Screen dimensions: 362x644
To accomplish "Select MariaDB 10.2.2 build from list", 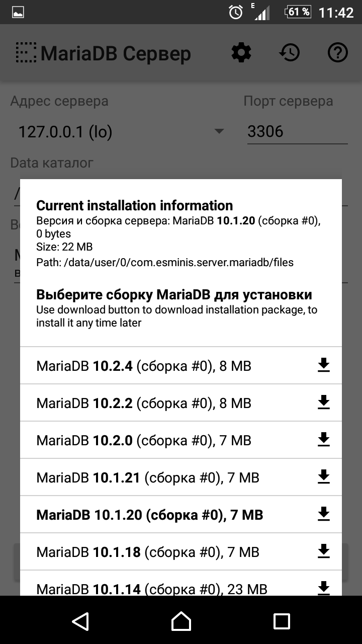I will pos(143,403).
